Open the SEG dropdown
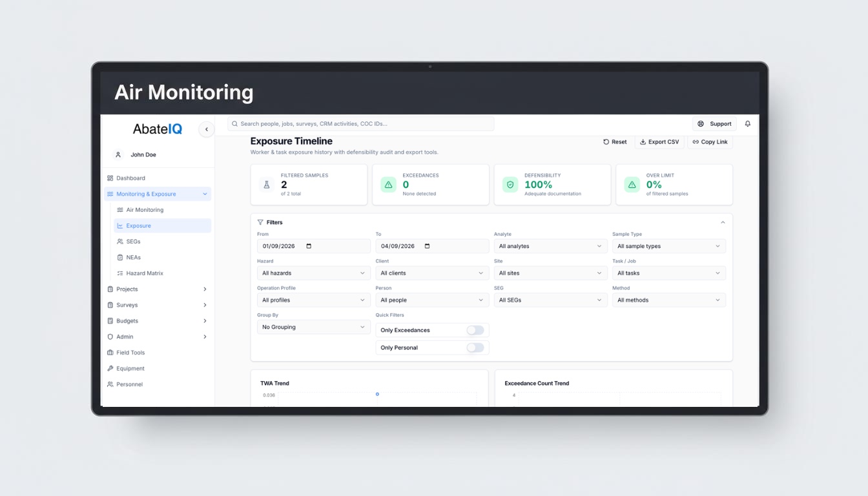The image size is (868, 496). (551, 300)
